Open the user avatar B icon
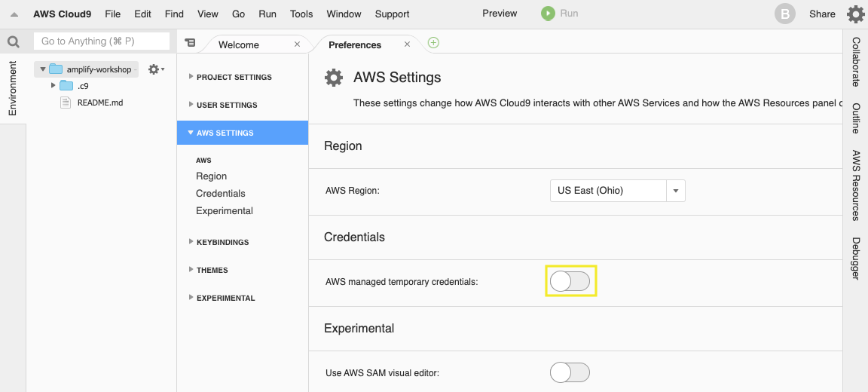The width and height of the screenshot is (868, 392). 784,14
